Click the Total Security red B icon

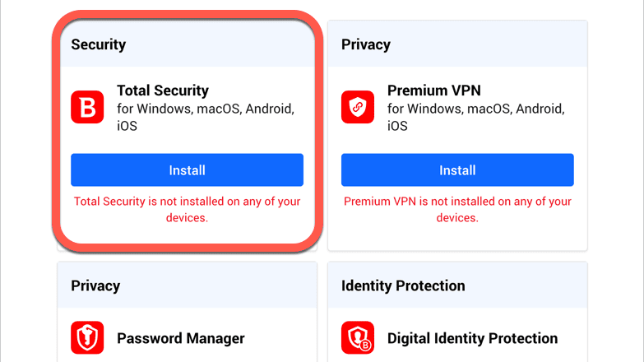(x=87, y=107)
